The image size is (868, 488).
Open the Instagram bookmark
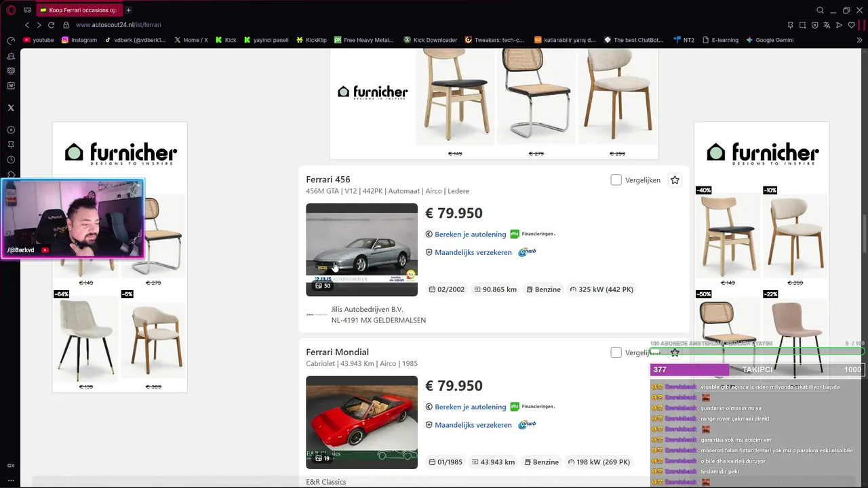click(79, 40)
